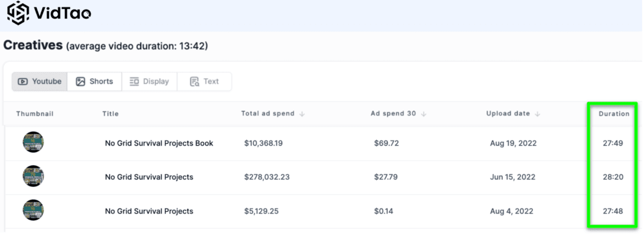644x234 pixels.
Task: Open the title with $5,129.25 spend
Action: (x=149, y=211)
